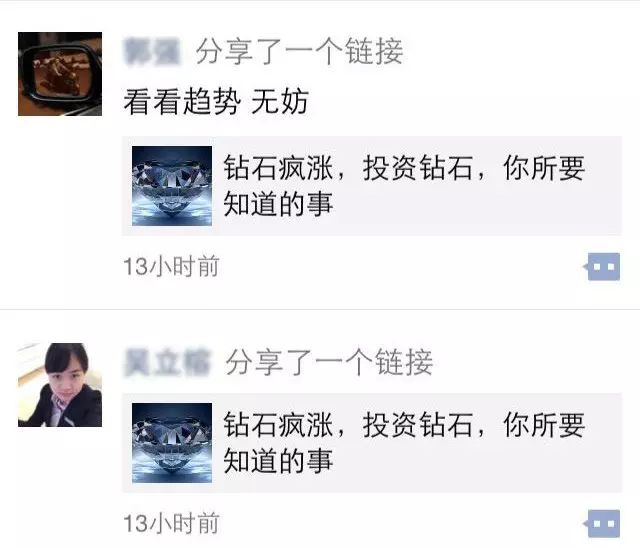Tap 分享了一个链接 label in second post

(329, 362)
